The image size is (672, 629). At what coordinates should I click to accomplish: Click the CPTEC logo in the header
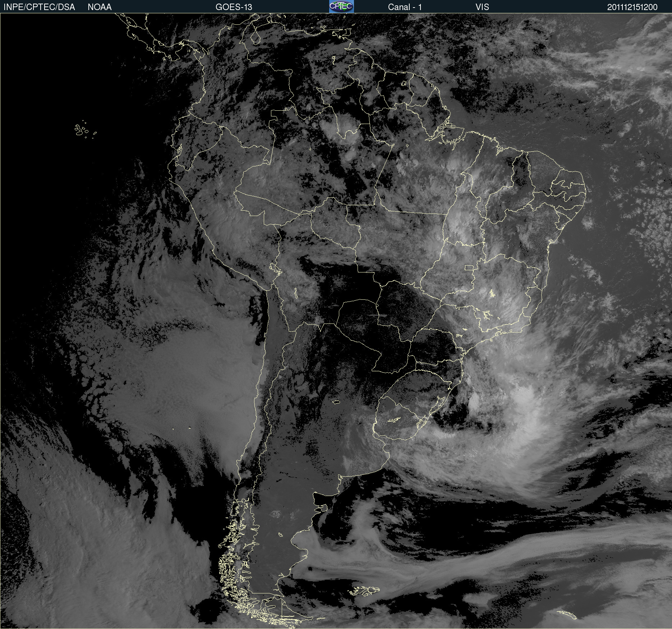click(x=341, y=6)
